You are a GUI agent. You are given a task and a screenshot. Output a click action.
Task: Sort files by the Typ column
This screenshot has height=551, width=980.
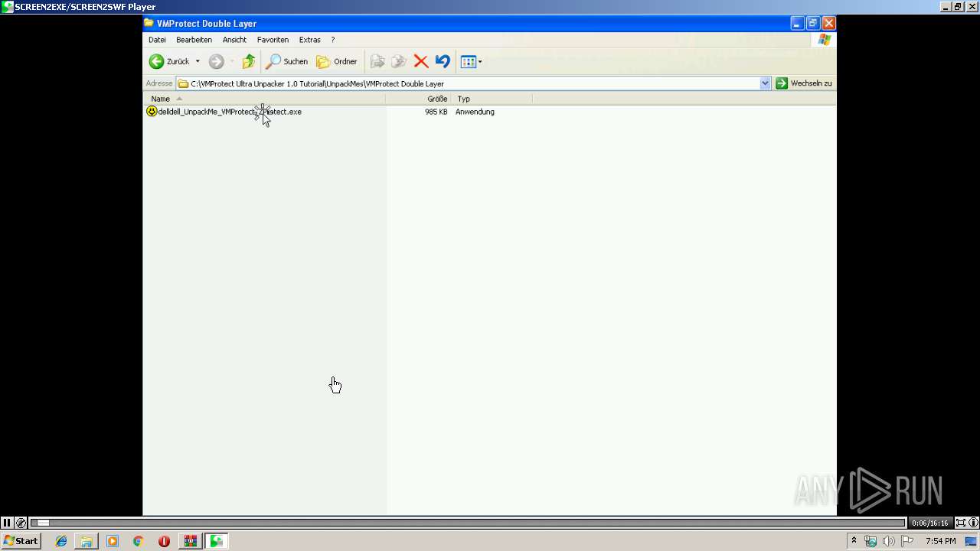coord(492,99)
